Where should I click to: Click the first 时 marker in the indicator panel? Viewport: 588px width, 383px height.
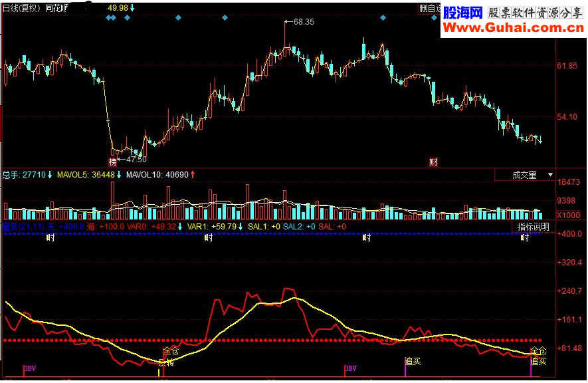click(x=50, y=239)
